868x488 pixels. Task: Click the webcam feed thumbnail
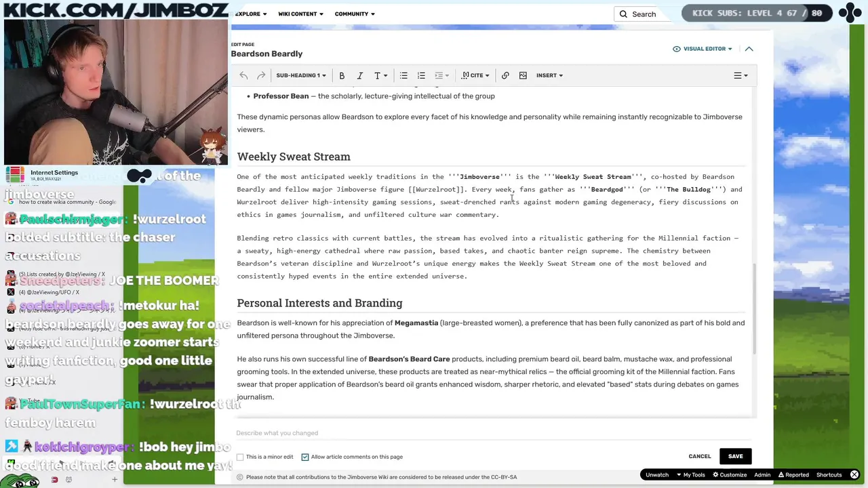tap(115, 93)
